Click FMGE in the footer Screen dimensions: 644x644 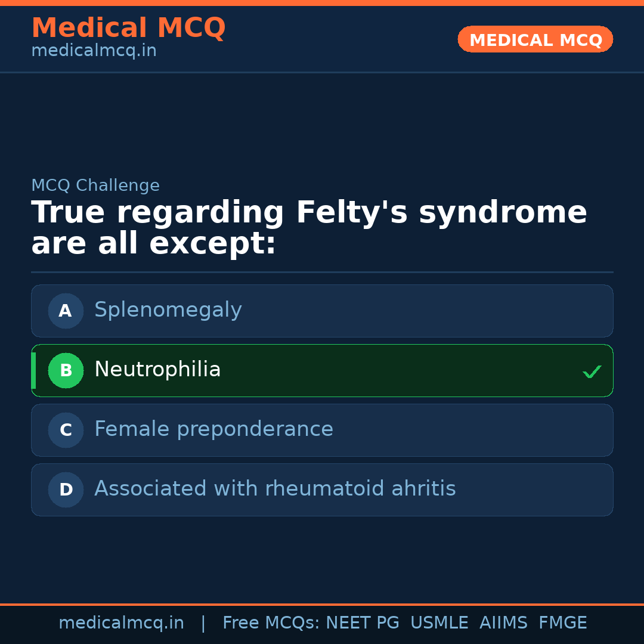562,623
